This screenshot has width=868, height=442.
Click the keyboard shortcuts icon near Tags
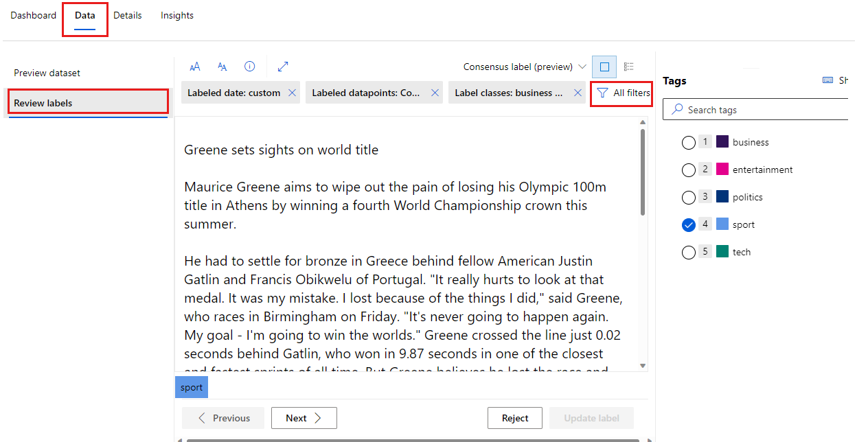point(828,80)
